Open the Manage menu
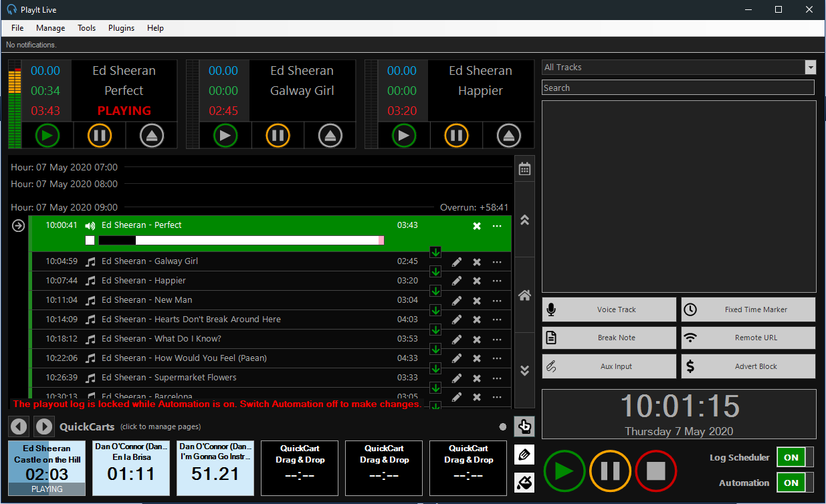This screenshot has height=504, width=826. coord(51,28)
